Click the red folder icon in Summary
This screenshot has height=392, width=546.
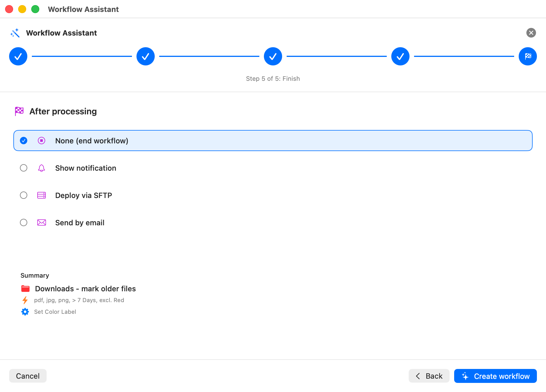(x=25, y=288)
